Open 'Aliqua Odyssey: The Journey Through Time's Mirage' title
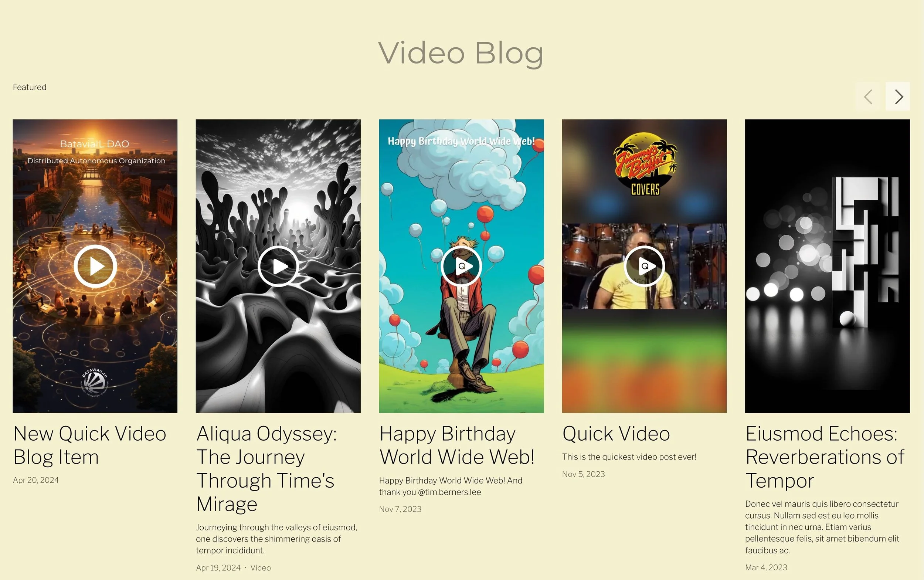Image resolution: width=924 pixels, height=580 pixels. 266,469
